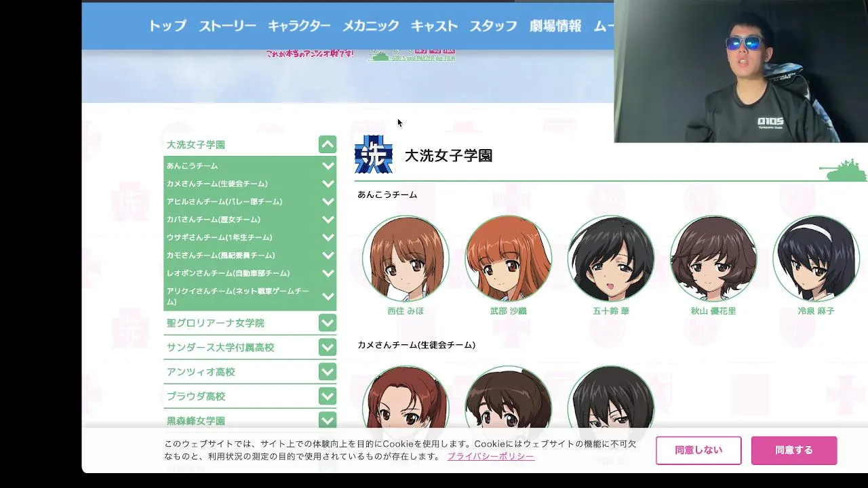Select レオポンさんチーム(自動車部チーム) in the sidebar
This screenshot has height=488, width=868.
[x=229, y=273]
